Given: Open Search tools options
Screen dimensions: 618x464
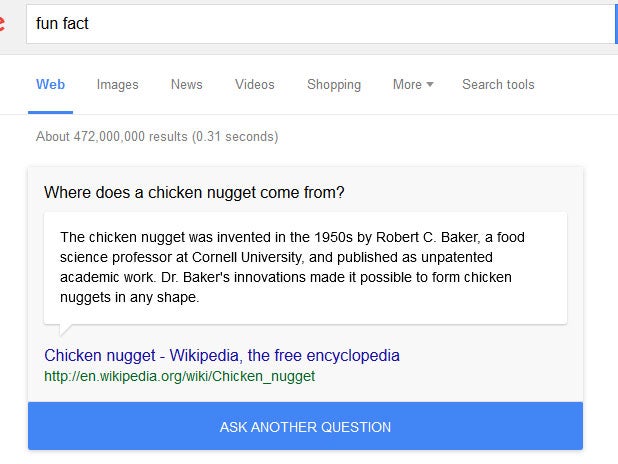Looking at the screenshot, I should click(x=498, y=85).
